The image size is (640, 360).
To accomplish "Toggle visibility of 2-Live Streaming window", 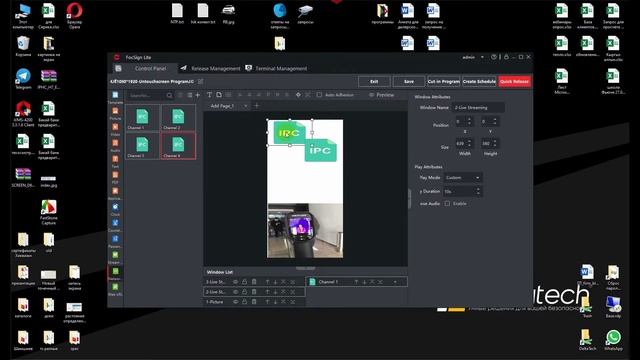I will tap(236, 292).
